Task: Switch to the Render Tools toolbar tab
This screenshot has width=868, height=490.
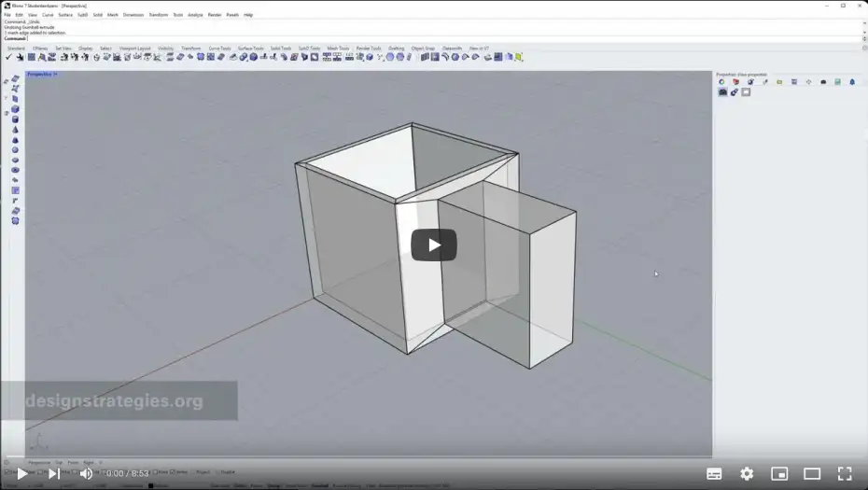Action: pyautogui.click(x=368, y=49)
